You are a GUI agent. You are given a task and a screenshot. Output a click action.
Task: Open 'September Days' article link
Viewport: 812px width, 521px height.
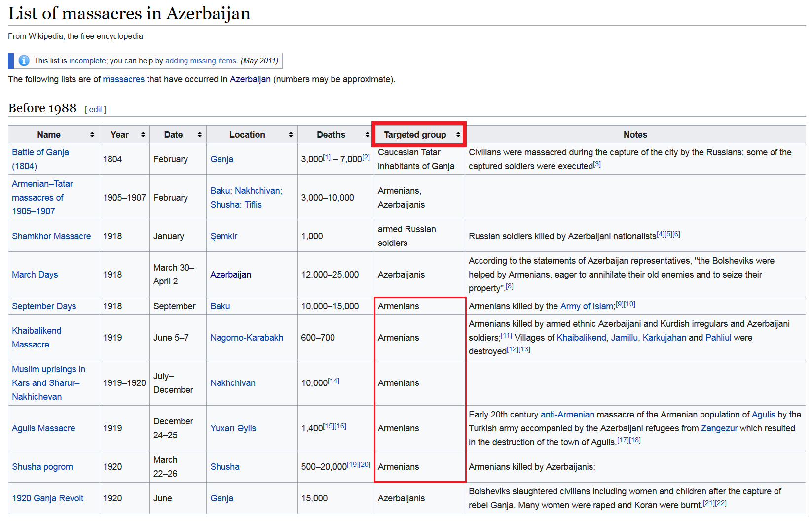click(x=44, y=306)
